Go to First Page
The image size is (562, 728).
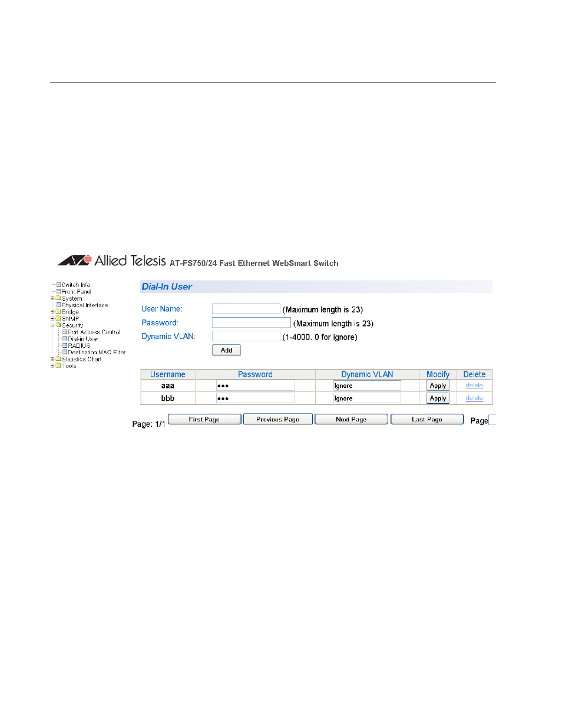click(x=204, y=419)
